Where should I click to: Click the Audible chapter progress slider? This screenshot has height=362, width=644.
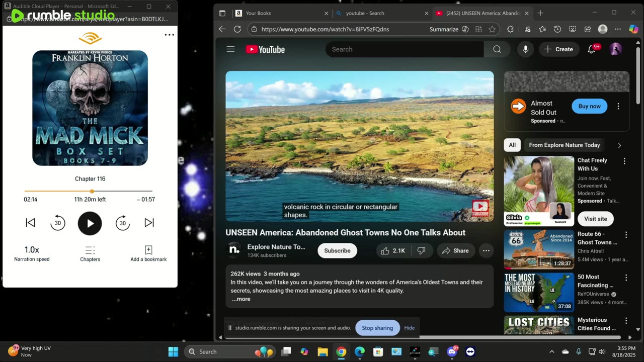coord(89,191)
